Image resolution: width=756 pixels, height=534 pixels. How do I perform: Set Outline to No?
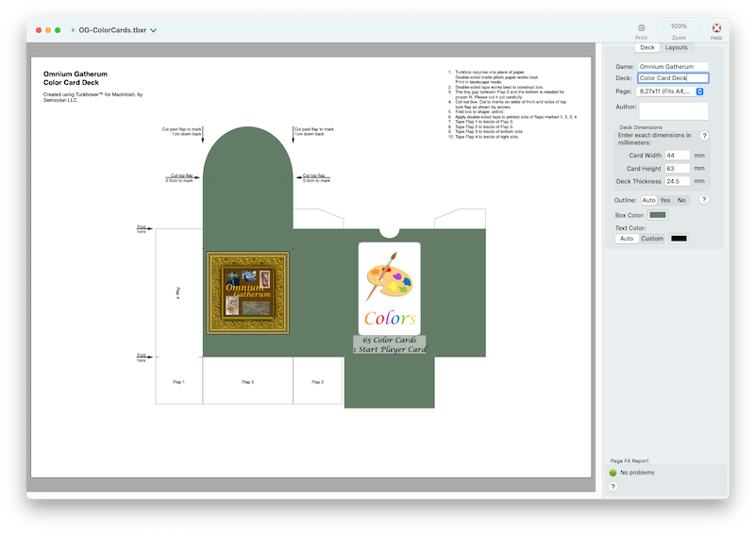(x=681, y=200)
